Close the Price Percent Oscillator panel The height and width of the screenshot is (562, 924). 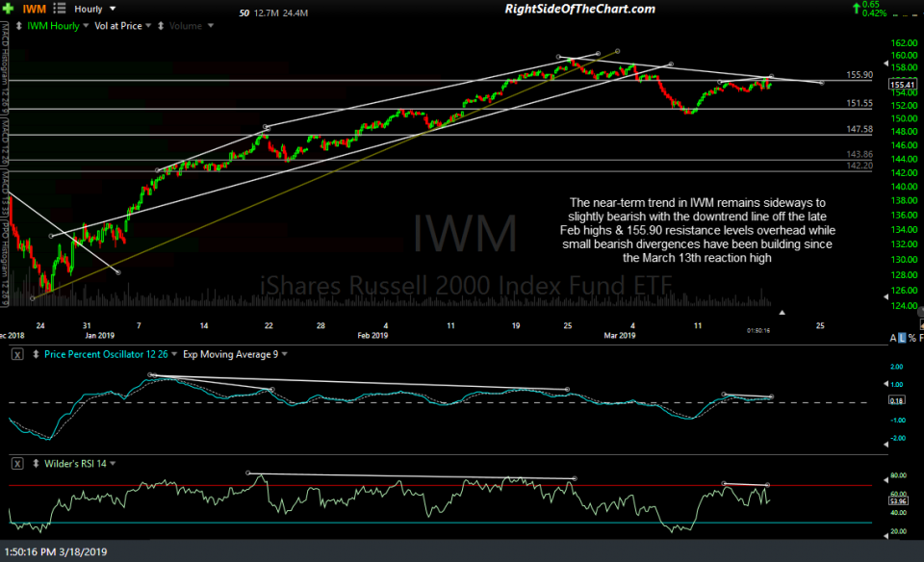click(x=17, y=354)
